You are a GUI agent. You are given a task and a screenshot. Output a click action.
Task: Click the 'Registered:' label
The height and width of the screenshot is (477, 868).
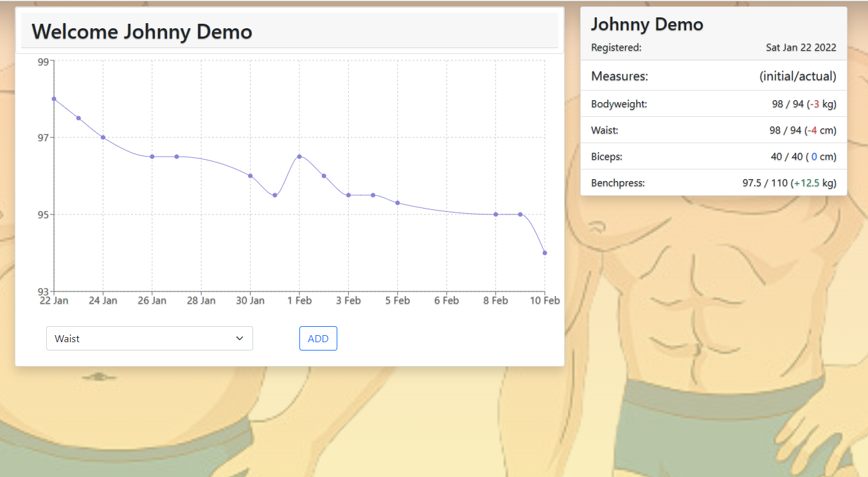616,48
